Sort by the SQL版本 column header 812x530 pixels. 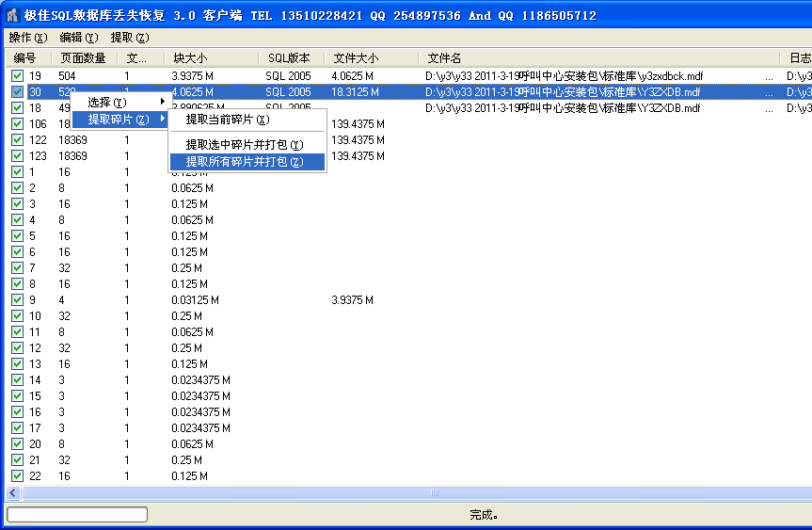point(291,58)
